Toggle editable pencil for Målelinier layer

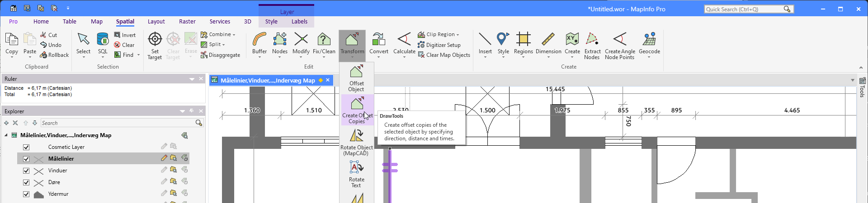[x=164, y=158]
